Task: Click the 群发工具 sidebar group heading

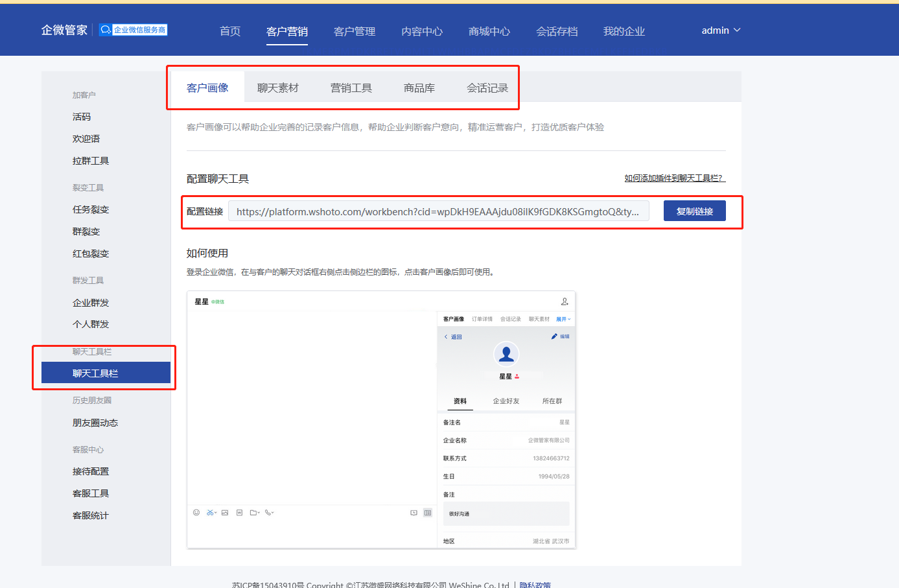Action: coord(88,280)
